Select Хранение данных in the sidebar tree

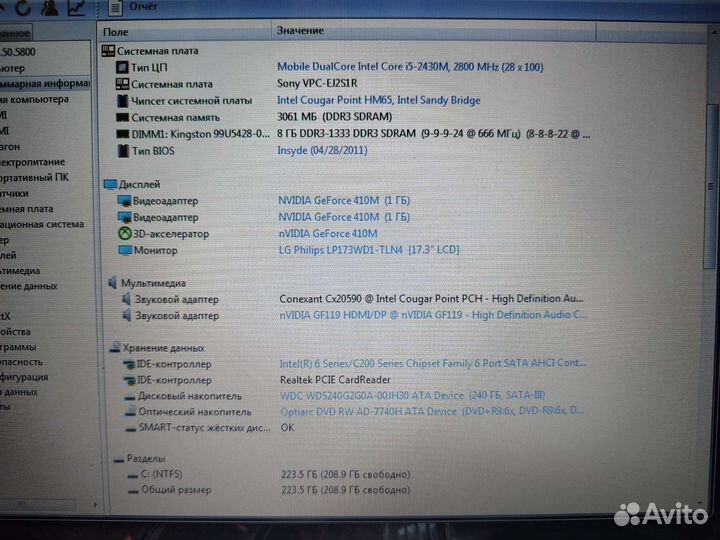point(29,286)
